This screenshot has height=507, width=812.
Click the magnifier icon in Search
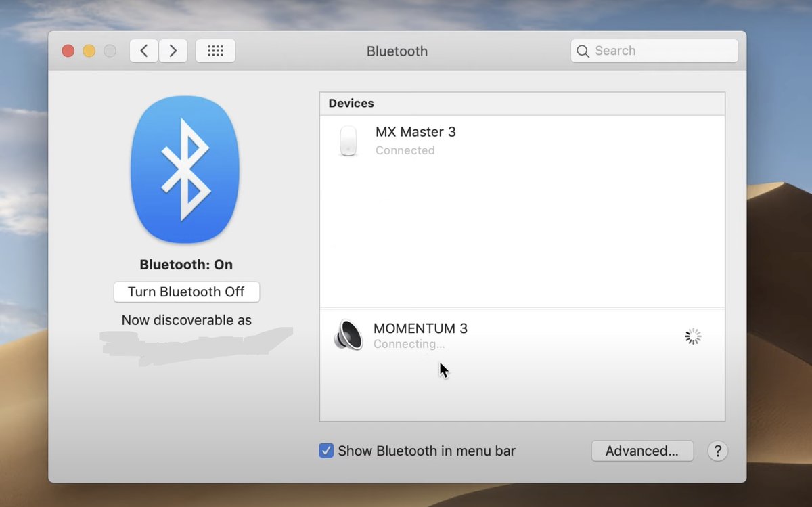[x=583, y=51]
